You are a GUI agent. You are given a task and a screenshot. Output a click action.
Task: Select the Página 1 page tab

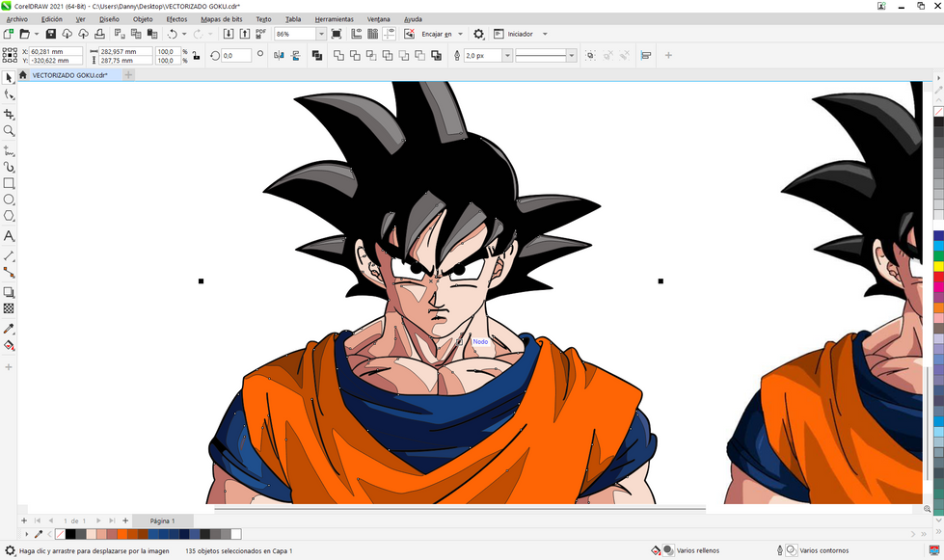pyautogui.click(x=163, y=520)
